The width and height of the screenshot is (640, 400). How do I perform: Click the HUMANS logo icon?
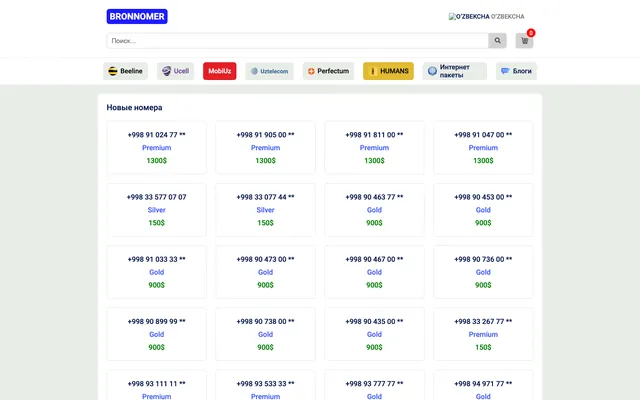373,71
